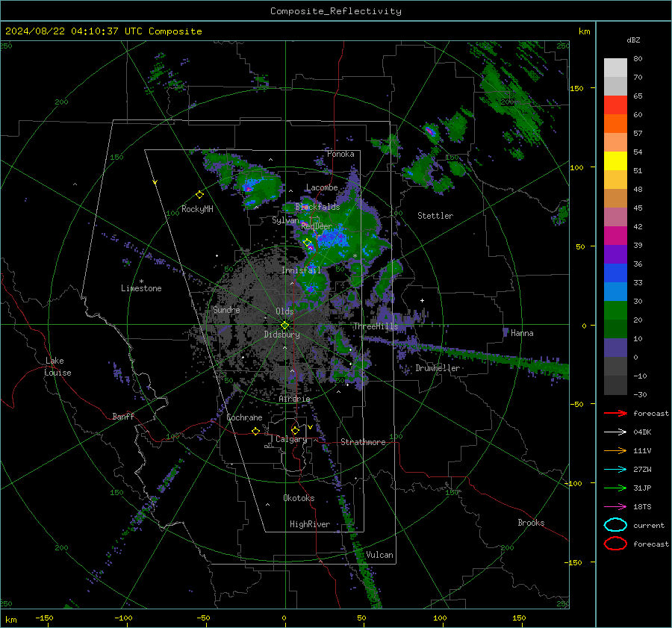
Task: Click the -150 tick on bottom axis
Action: click(44, 618)
